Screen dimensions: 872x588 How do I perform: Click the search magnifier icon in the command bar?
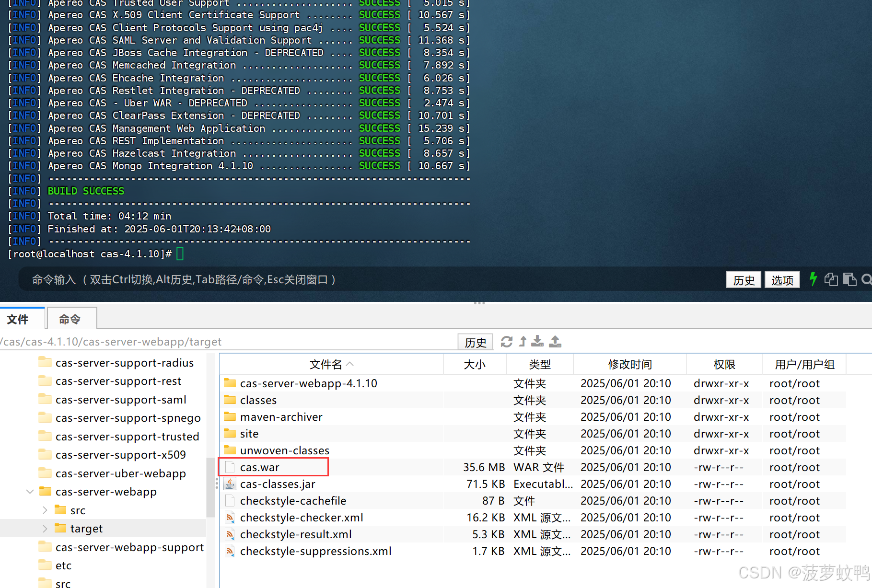867,279
